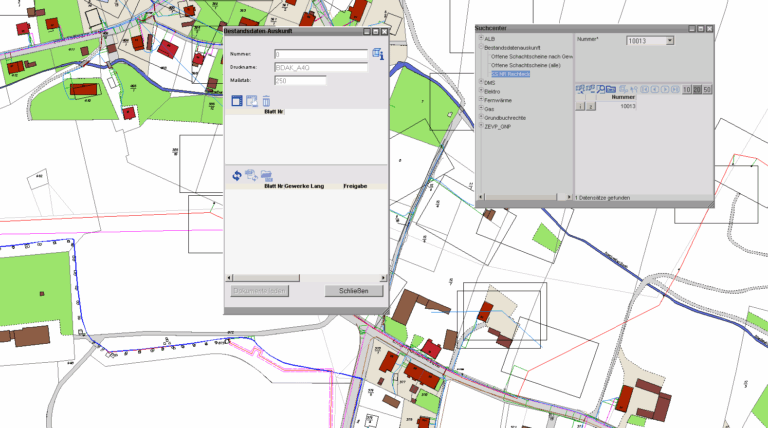Click right scroll arrow under Suchcenter tree

(x=569, y=197)
